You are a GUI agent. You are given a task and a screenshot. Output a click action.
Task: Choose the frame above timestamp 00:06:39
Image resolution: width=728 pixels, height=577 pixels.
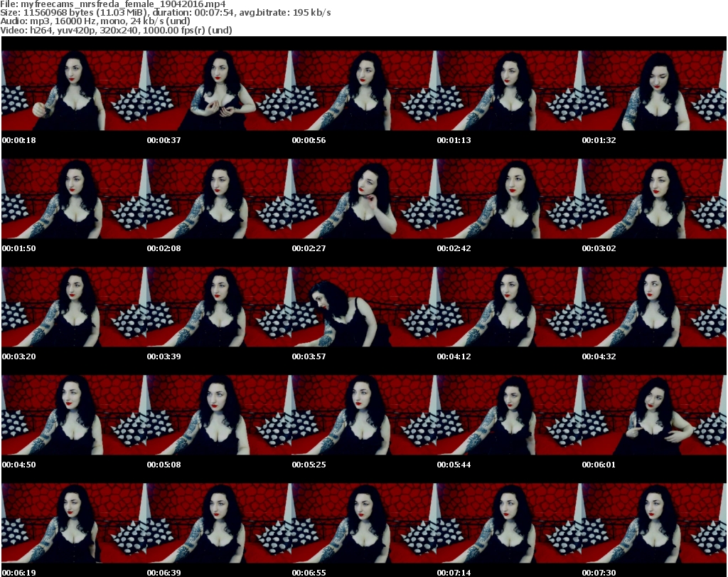pyautogui.click(x=219, y=523)
